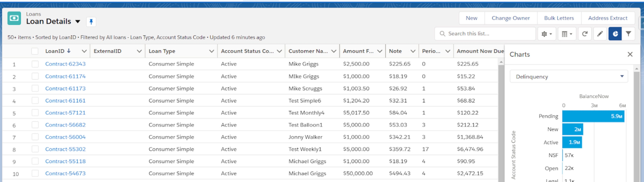Click the pencil edit list icon
This screenshot has height=182, width=644.
click(600, 34)
